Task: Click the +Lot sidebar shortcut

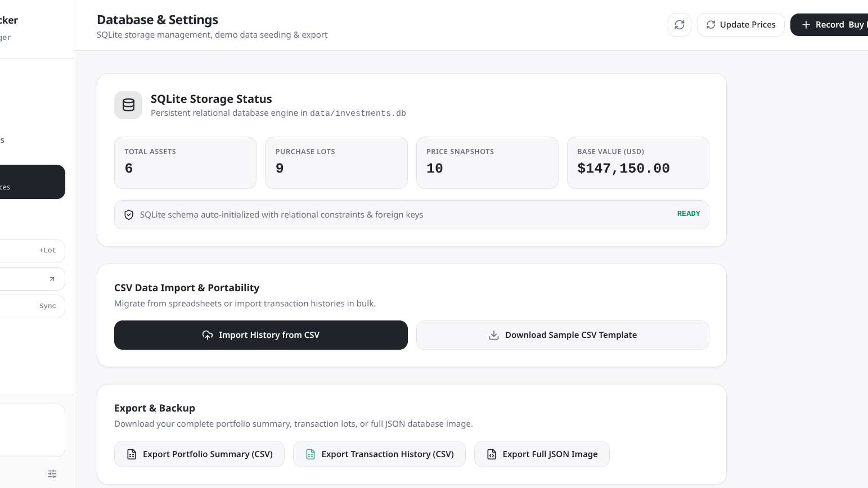Action: (32, 251)
